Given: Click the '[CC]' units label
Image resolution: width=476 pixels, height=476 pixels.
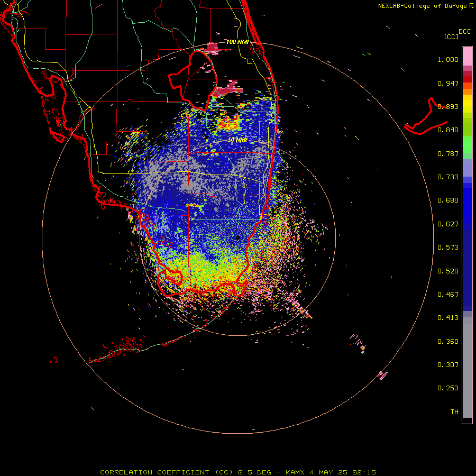Looking at the screenshot, I should tap(451, 36).
